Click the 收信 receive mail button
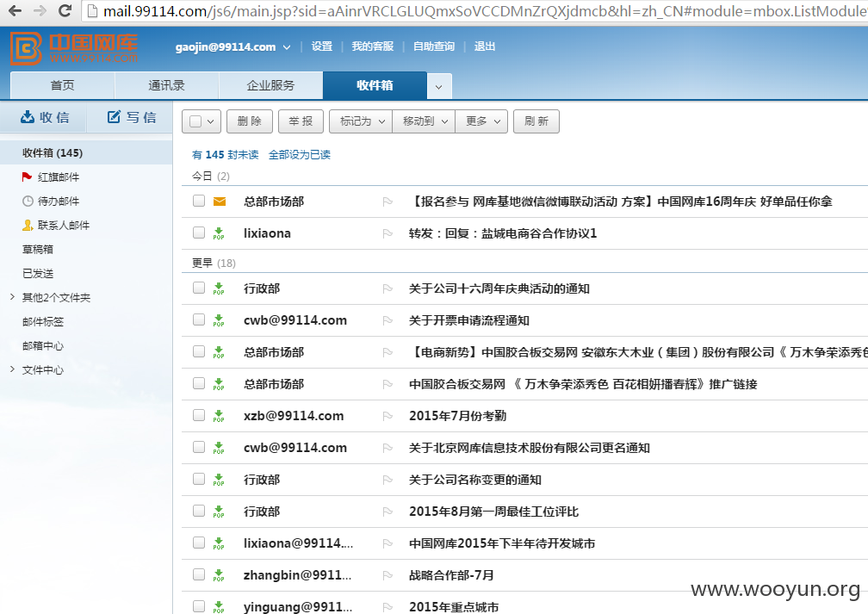Screen dimensions: 868x614 [x=44, y=117]
